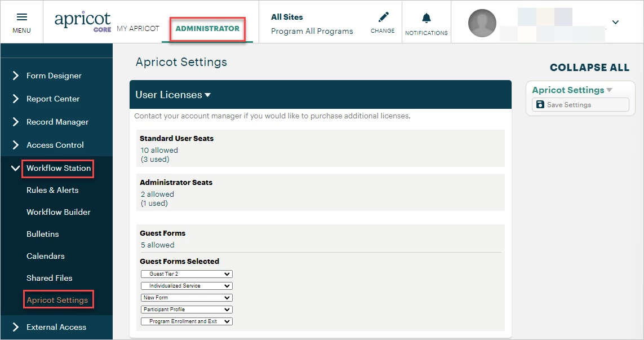Click the Apricot Settings page title
644x340 pixels.
[181, 62]
